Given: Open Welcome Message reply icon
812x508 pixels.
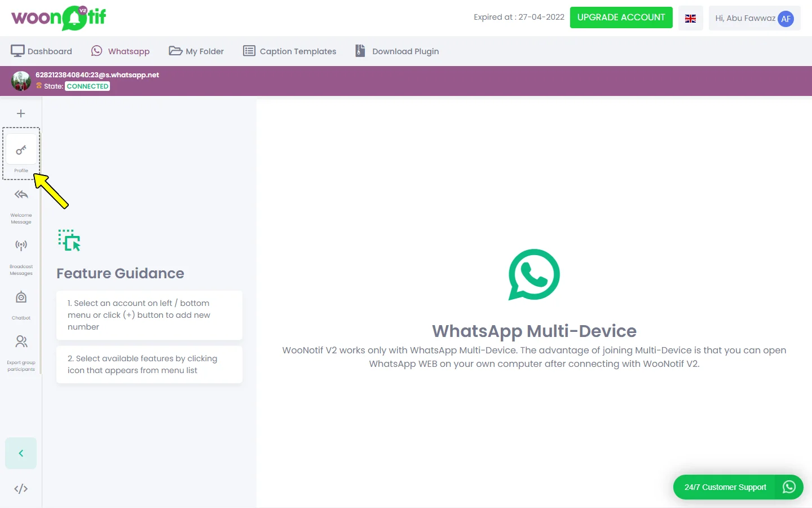Looking at the screenshot, I should 21,195.
